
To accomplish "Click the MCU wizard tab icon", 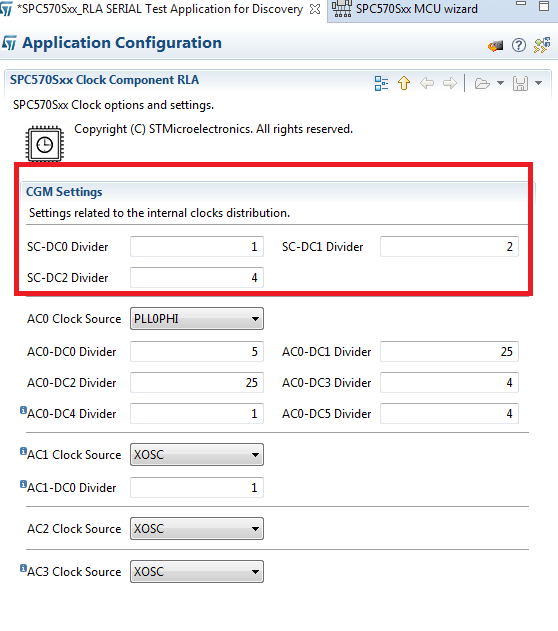I will click(342, 8).
